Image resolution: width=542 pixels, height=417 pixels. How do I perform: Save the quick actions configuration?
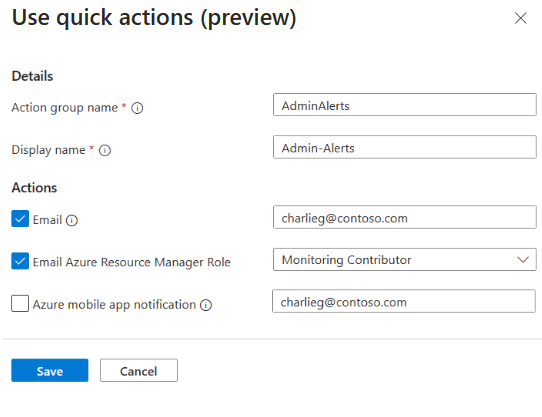(x=50, y=370)
